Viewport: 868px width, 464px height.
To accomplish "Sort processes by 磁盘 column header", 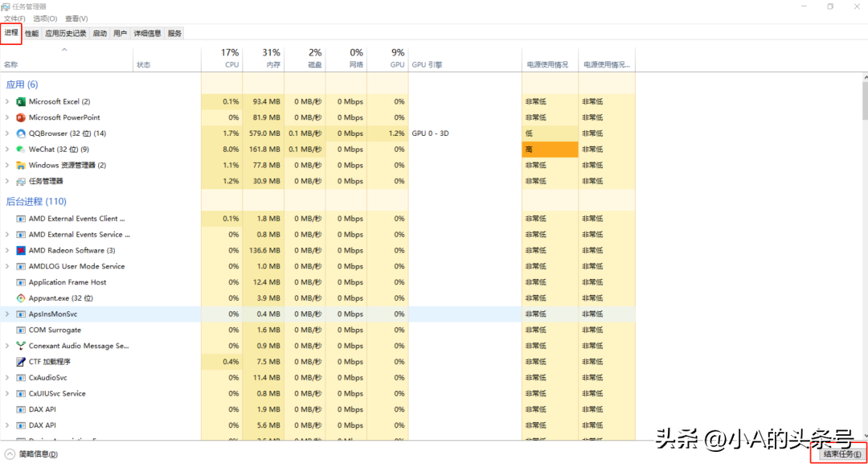I will (305, 59).
